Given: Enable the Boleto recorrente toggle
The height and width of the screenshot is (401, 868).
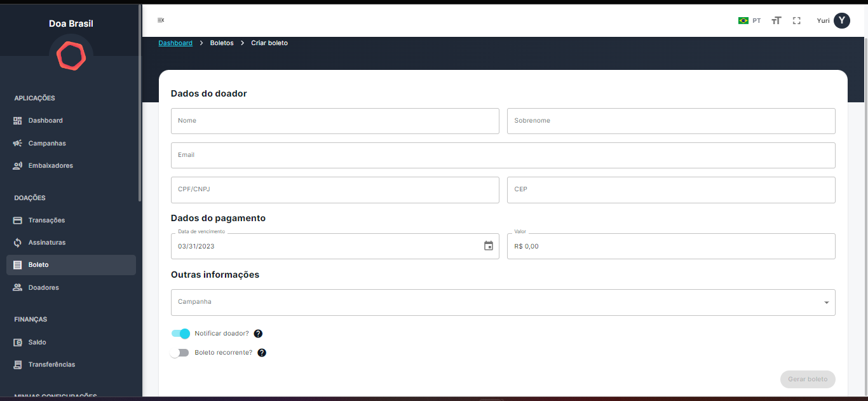Looking at the screenshot, I should [179, 353].
